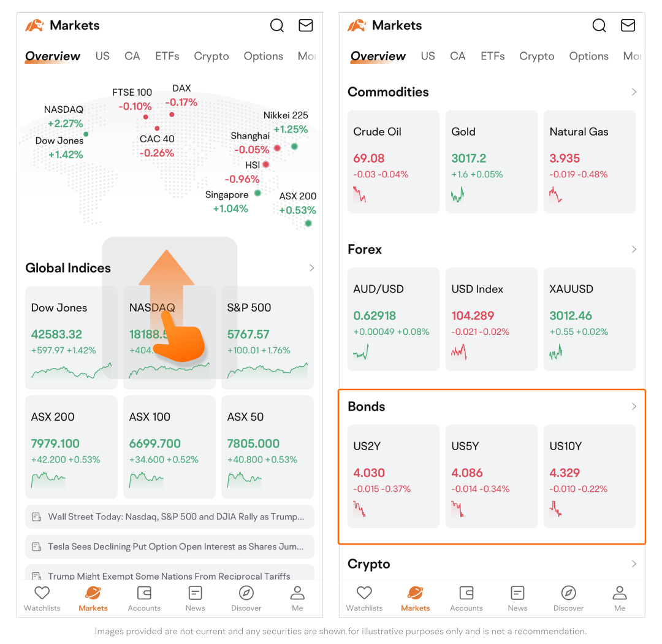Tap the Accounts wallet icon on the left phone screen
662x644 pixels.
point(144,593)
